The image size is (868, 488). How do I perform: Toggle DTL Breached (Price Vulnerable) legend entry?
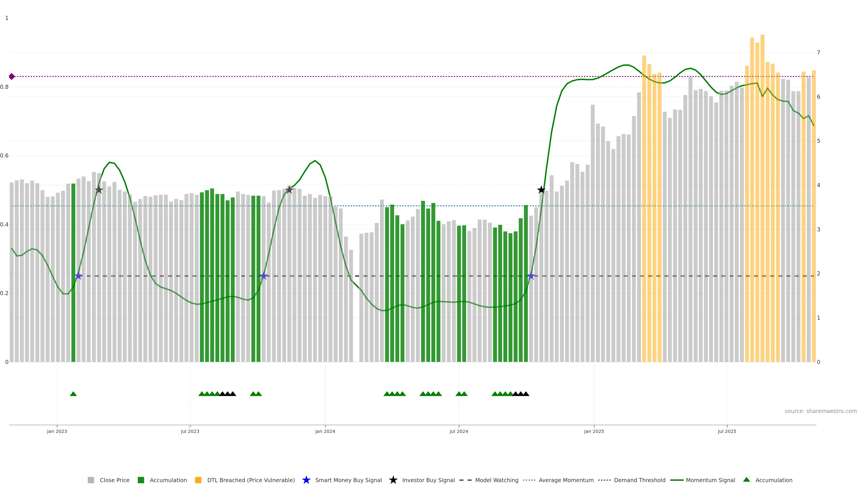(251, 480)
